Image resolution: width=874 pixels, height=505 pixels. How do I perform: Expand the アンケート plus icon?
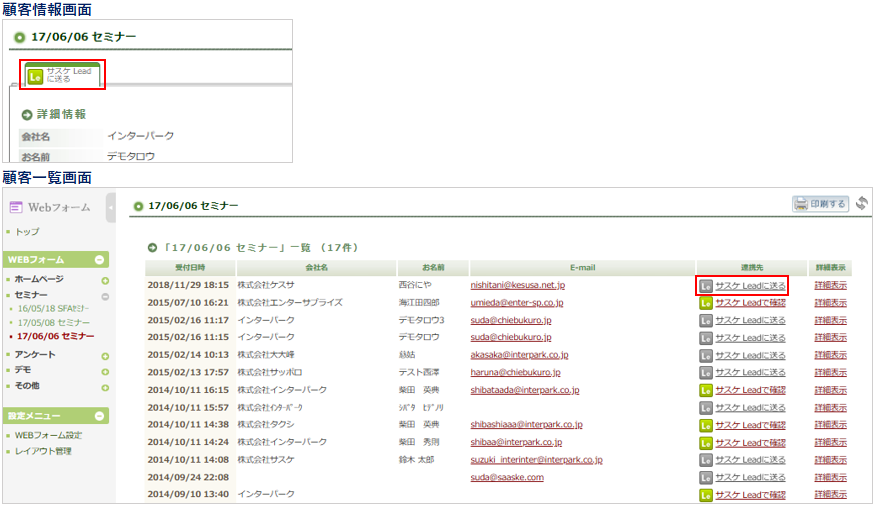point(105,356)
